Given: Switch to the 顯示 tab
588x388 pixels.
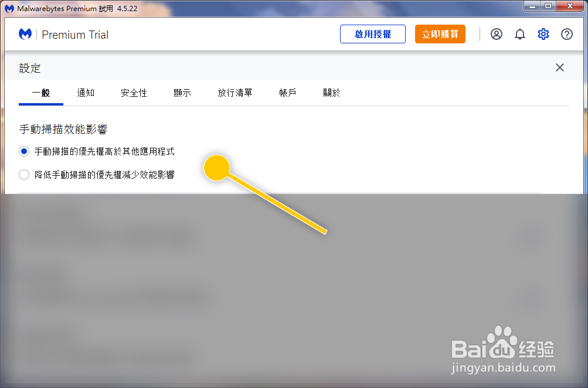Looking at the screenshot, I should pyautogui.click(x=182, y=93).
